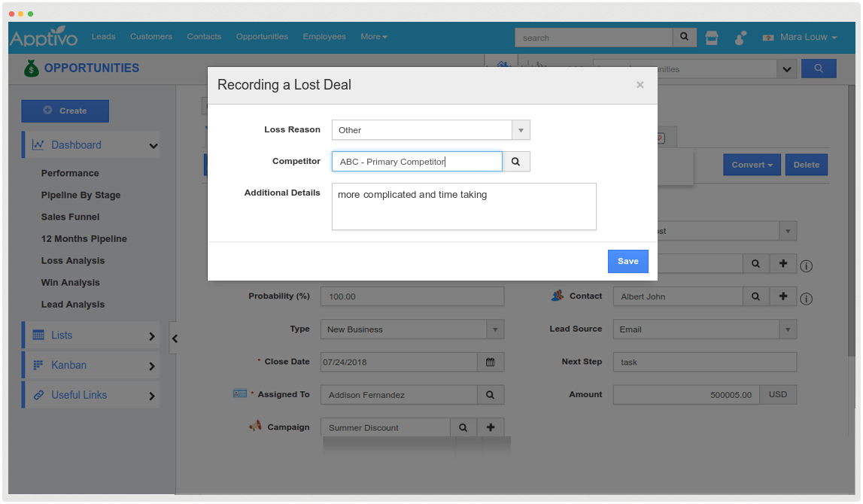Screen dimensions: 863x504
Task: Expand the Kanban section in sidebar
Action: [90, 366]
